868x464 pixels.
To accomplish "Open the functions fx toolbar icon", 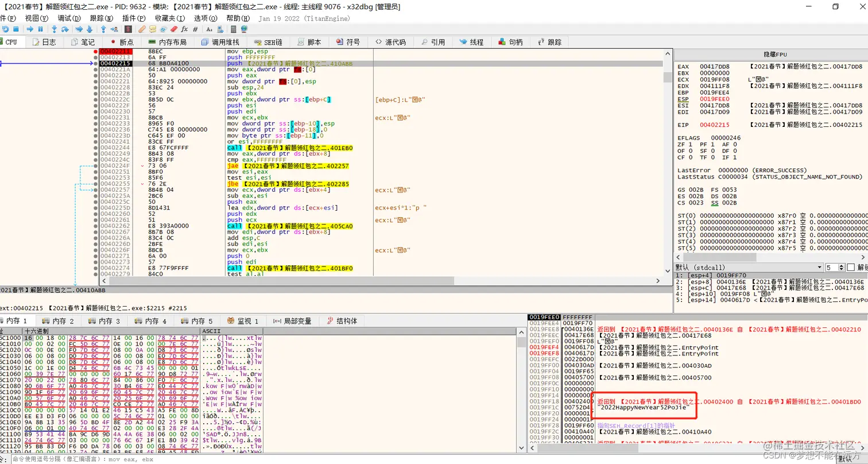I will pyautogui.click(x=184, y=29).
